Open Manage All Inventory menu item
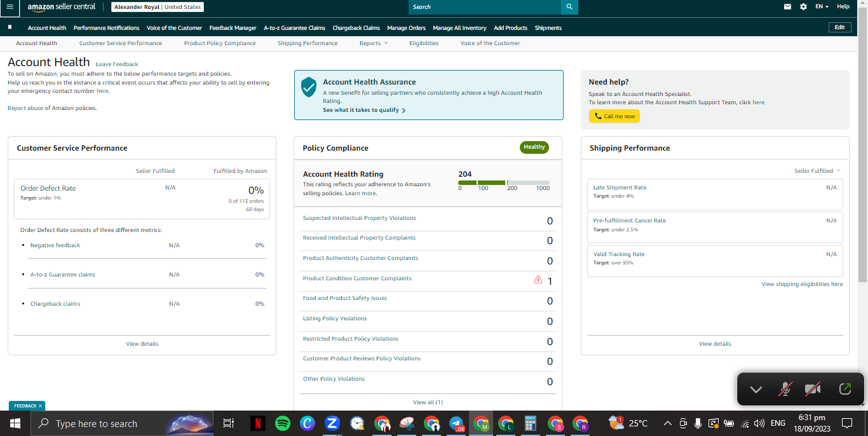This screenshot has width=868, height=436. [x=459, y=28]
